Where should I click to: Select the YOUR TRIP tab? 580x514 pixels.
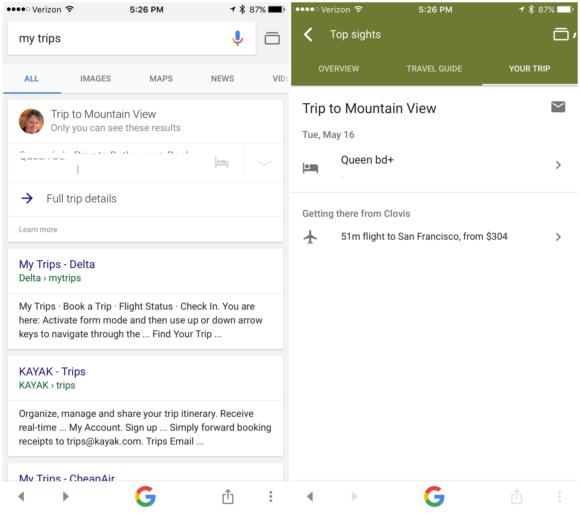point(529,68)
